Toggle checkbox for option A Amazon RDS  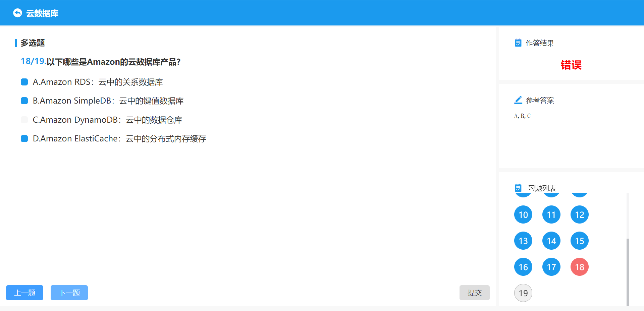(24, 82)
